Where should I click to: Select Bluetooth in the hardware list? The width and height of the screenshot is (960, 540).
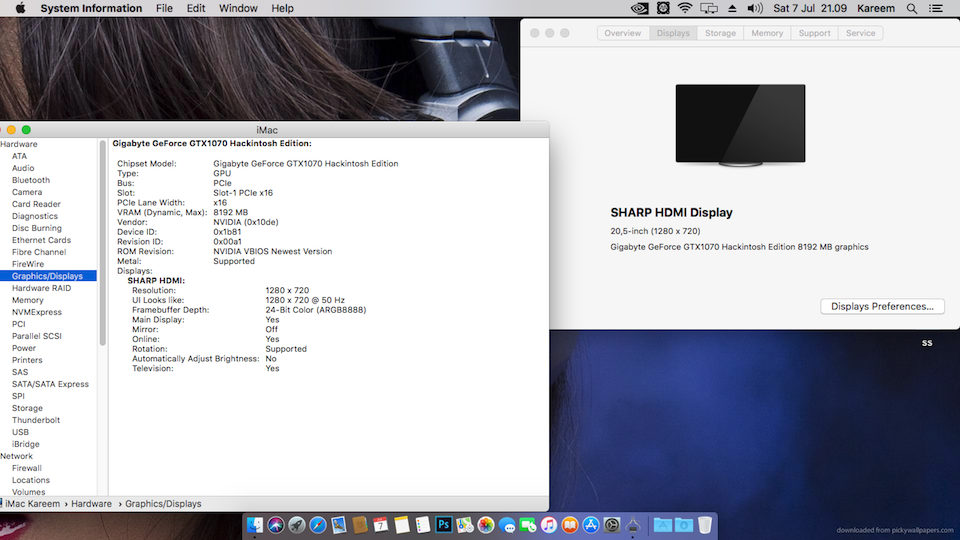pyautogui.click(x=31, y=180)
